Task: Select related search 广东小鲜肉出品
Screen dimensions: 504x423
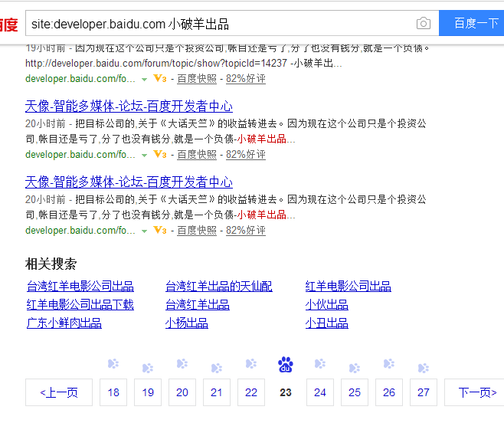Action: coord(64,323)
